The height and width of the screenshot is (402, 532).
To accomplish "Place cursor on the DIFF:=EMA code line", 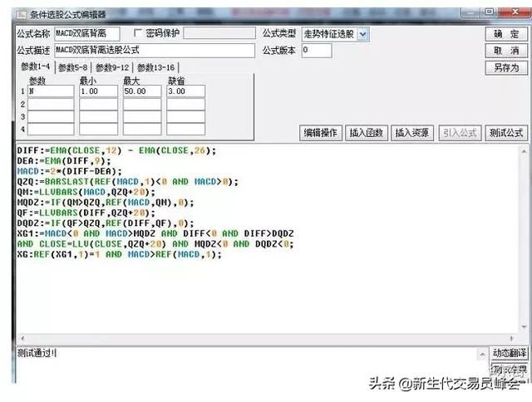I will click(116, 150).
